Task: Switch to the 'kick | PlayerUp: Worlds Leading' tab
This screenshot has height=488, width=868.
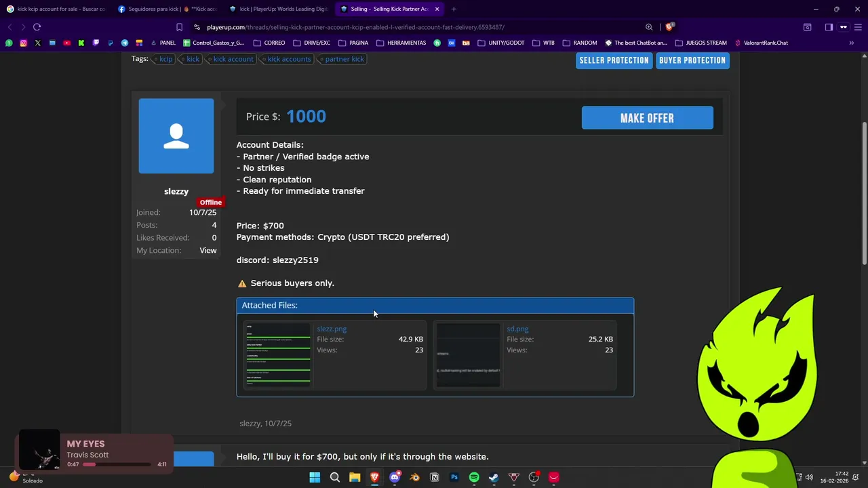Action: (x=279, y=9)
